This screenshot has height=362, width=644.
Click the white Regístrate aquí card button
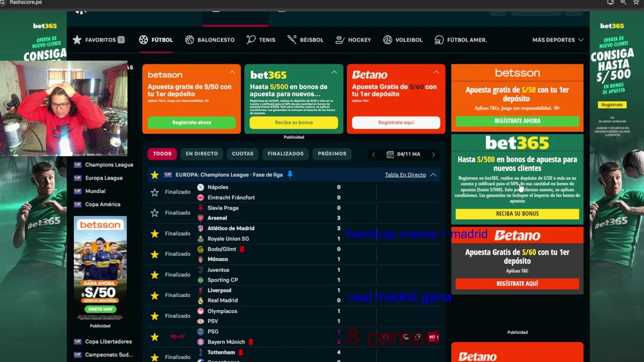point(396,123)
